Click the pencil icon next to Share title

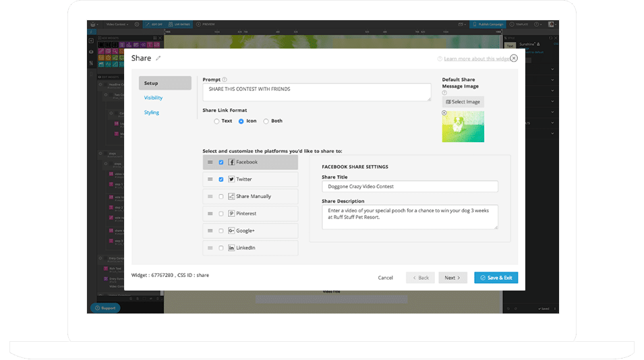pos(157,59)
